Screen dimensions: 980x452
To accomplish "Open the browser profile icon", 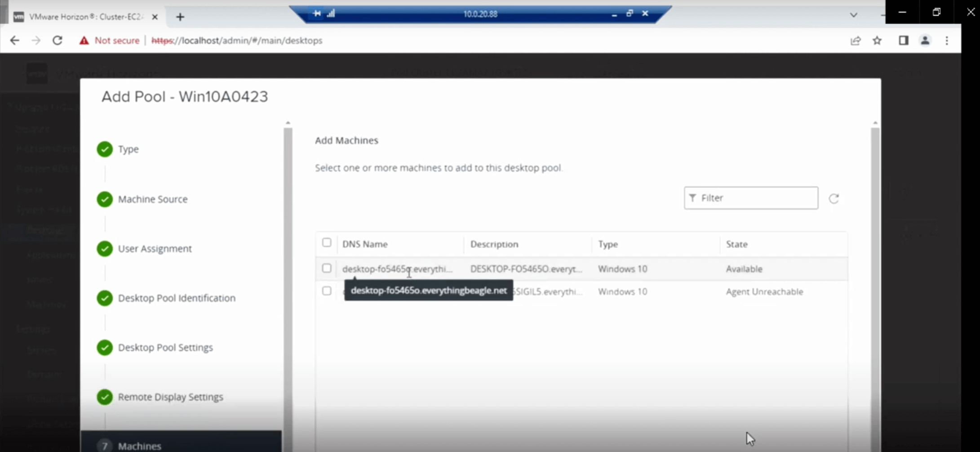I will (925, 40).
